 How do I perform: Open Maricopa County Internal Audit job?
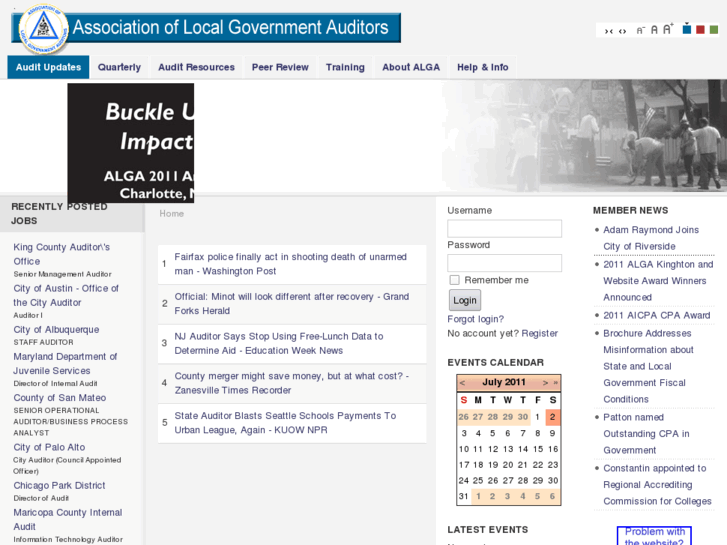click(68, 519)
